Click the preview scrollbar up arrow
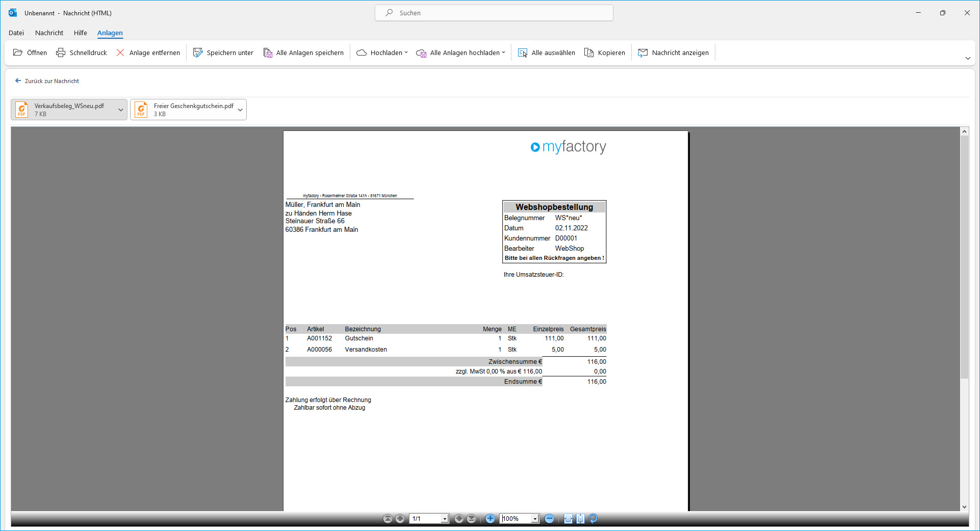 [964, 131]
